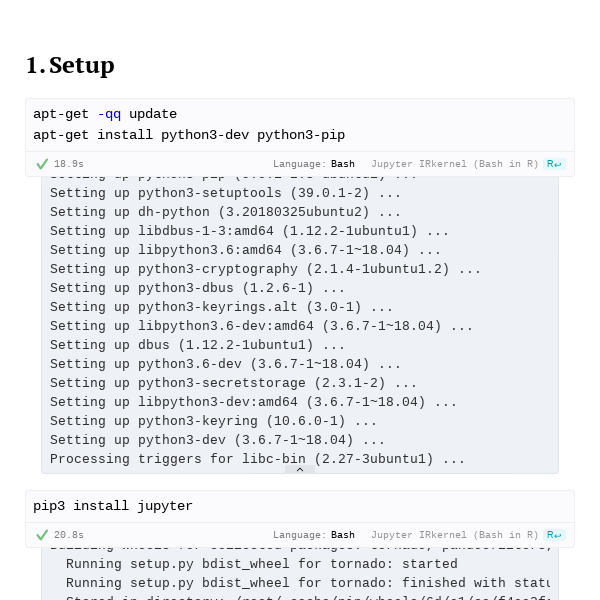Click into the apt-get install code line

coord(189,135)
